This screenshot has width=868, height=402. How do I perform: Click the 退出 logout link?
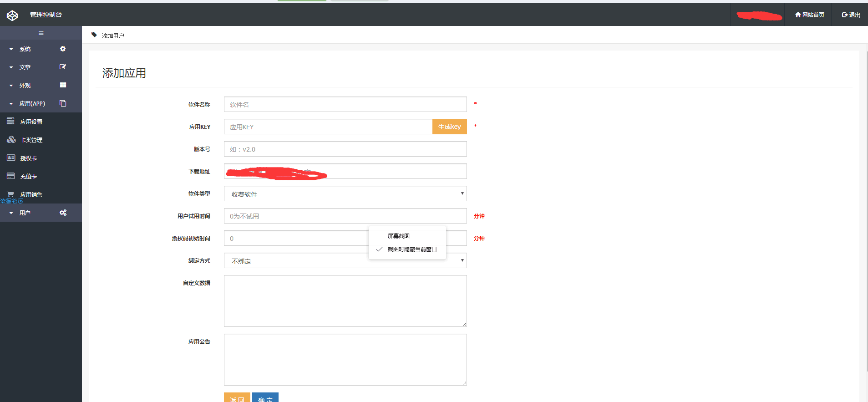tap(851, 15)
